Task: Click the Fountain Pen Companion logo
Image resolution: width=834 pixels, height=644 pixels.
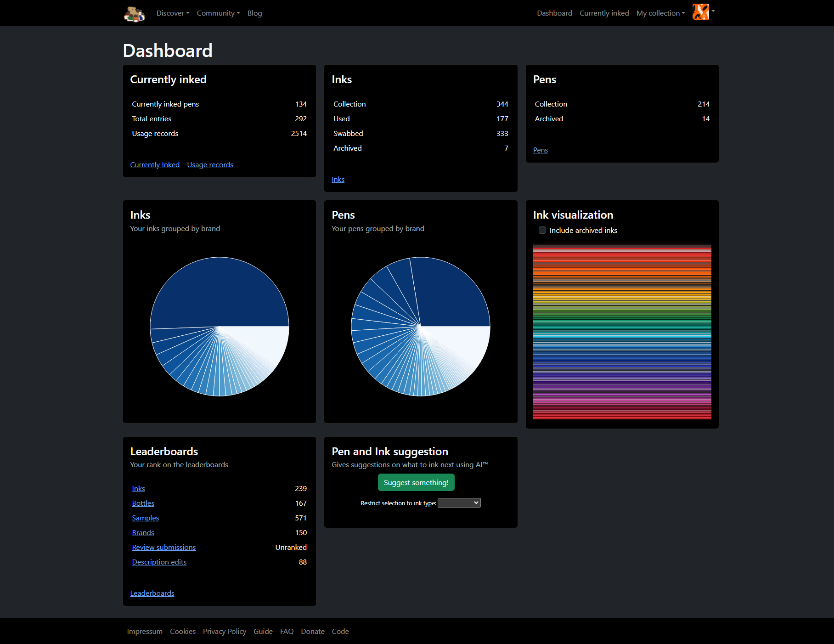Action: click(134, 13)
